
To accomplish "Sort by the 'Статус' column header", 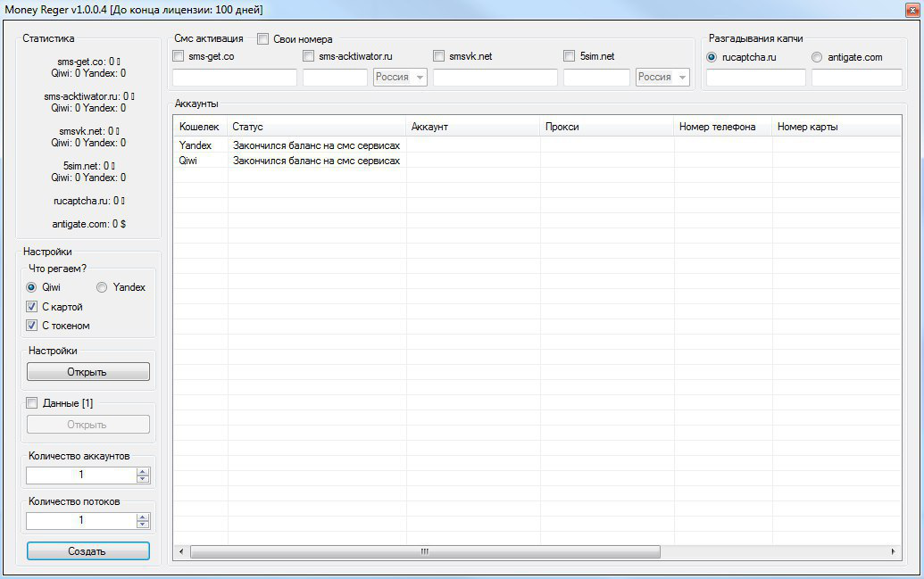I will pyautogui.click(x=316, y=127).
